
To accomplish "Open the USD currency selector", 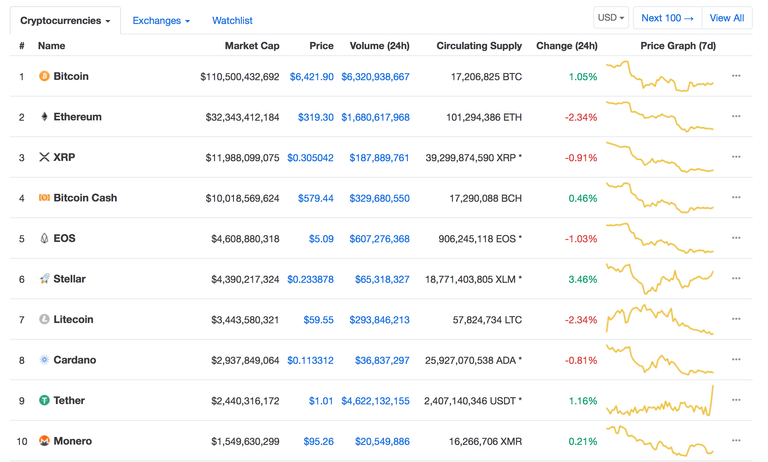I will pyautogui.click(x=611, y=18).
